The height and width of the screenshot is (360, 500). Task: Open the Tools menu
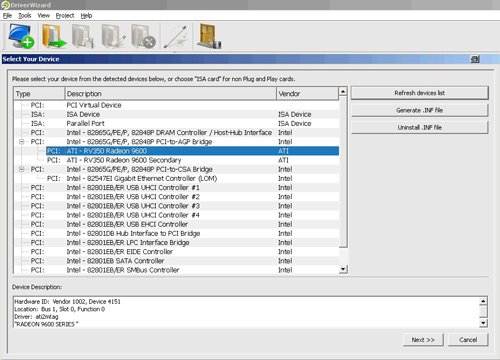coord(25,16)
